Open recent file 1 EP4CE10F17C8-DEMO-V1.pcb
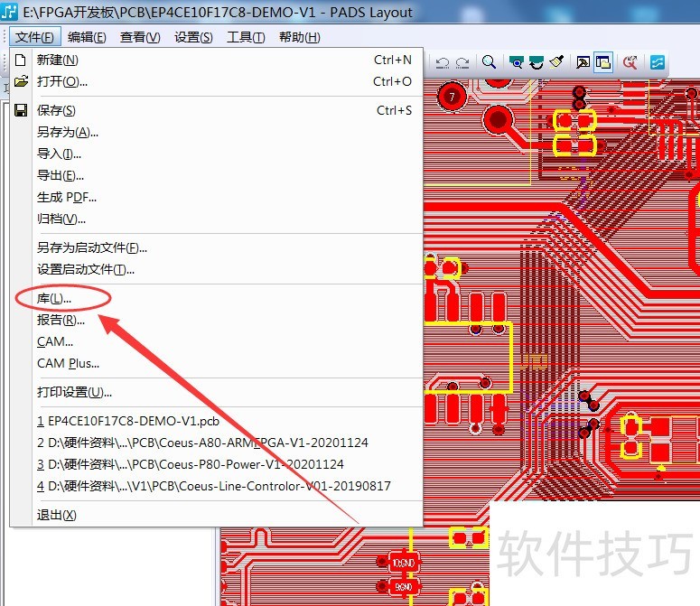700x606 pixels. (216, 421)
